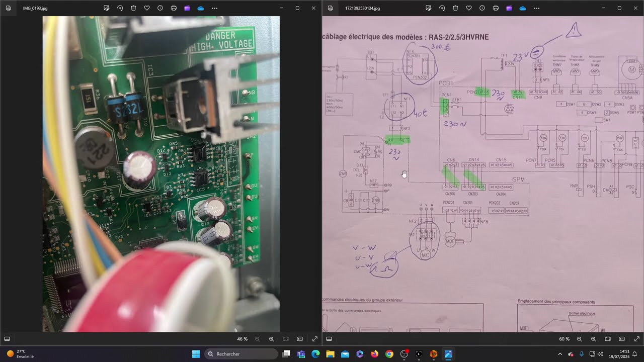Maximize the IMG_0193.jpg window
Image resolution: width=644 pixels, height=362 pixels.
(297, 8)
